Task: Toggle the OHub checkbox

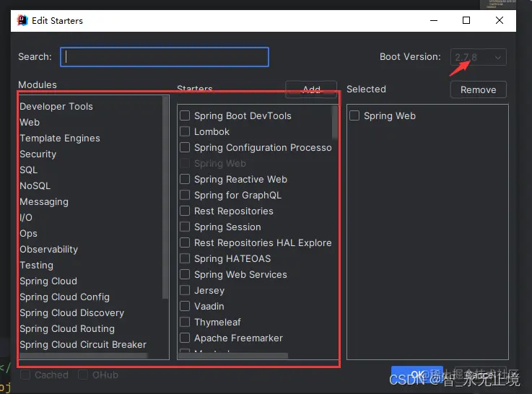Action: coord(83,375)
